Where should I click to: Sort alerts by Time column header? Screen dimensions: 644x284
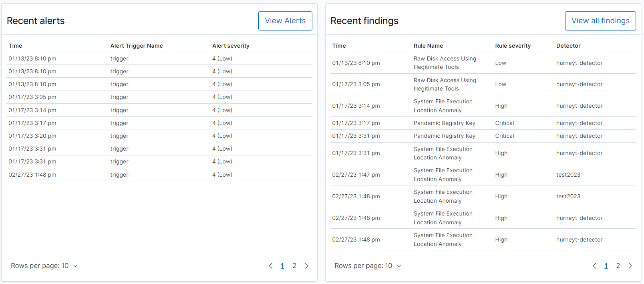coord(16,46)
